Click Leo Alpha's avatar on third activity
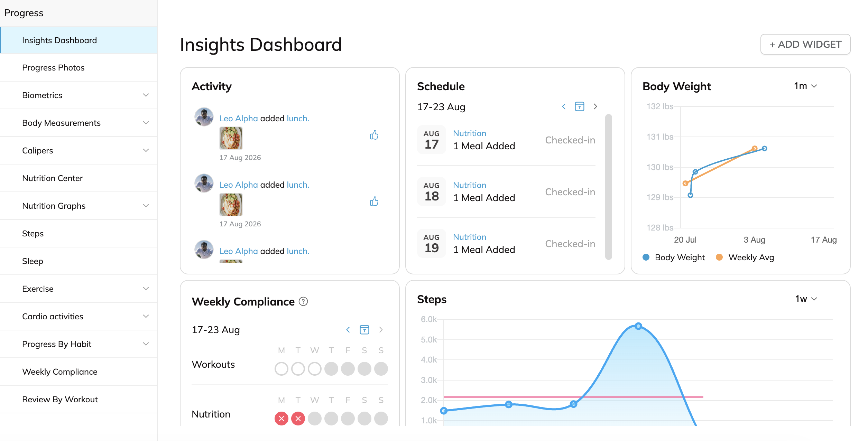Viewport: 868px width, 441px height. pyautogui.click(x=204, y=250)
